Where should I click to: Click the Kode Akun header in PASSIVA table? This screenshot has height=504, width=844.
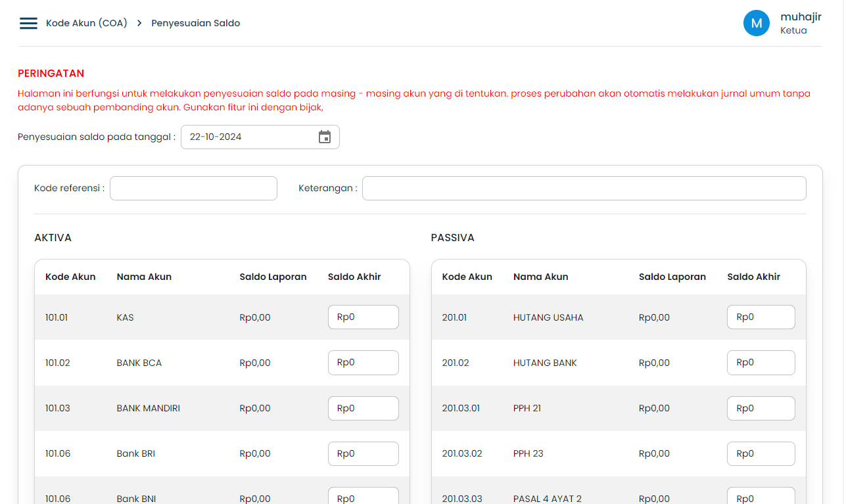click(x=467, y=277)
